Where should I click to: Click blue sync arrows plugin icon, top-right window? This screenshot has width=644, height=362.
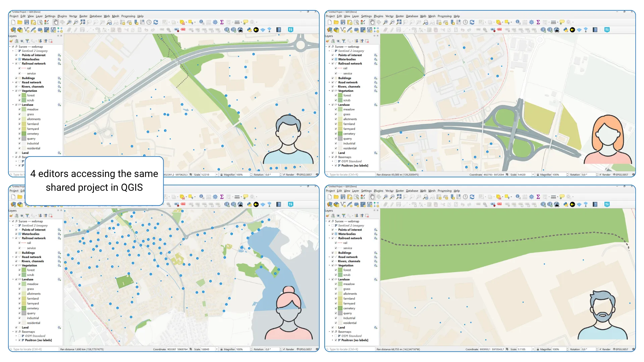(607, 30)
